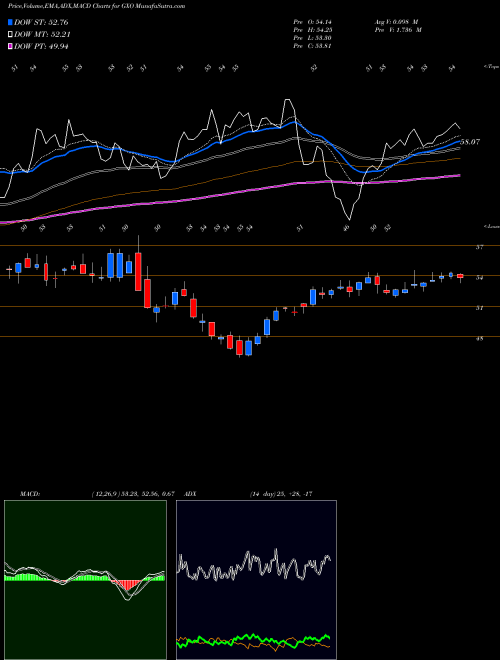Viewport: 500px width, 660px height.
Task: Click the 'Pre L: 53.30' low value
Action: (312, 38)
